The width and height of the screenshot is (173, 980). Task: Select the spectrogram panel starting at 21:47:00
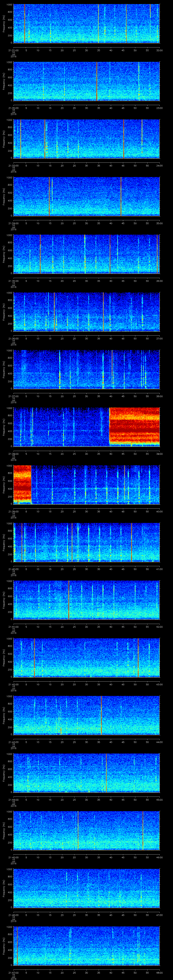(86, 946)
